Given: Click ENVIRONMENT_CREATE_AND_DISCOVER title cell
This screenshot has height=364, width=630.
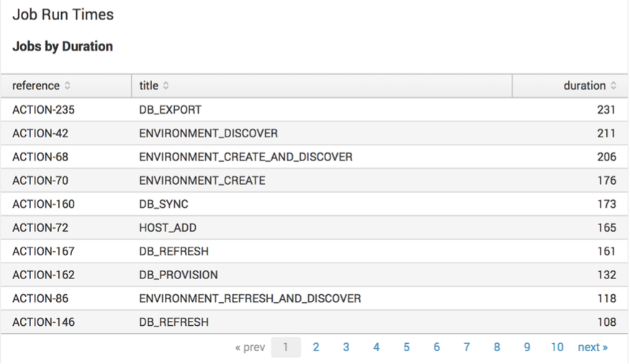Looking at the screenshot, I should point(246,157).
